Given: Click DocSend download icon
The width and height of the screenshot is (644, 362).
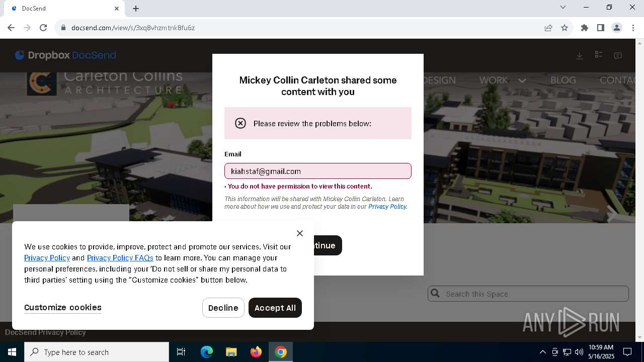Looking at the screenshot, I should coord(580,56).
